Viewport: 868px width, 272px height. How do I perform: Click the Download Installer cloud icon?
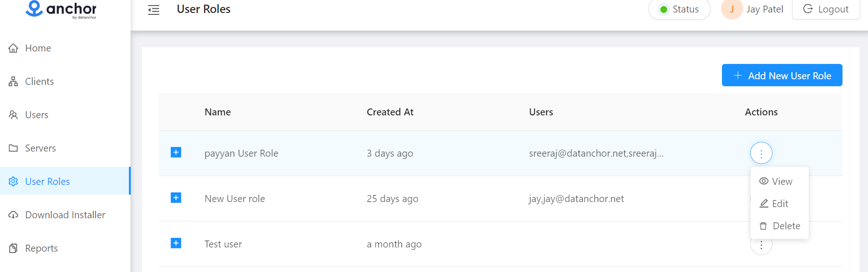(x=13, y=215)
